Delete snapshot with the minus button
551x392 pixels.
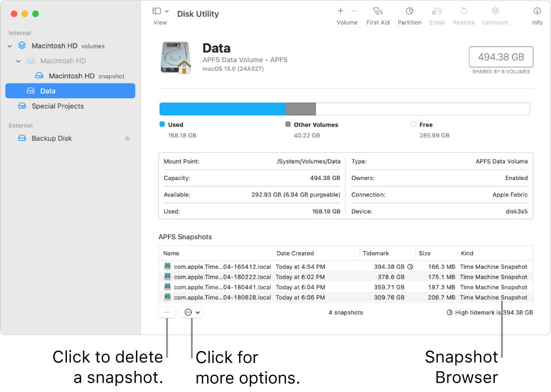coord(167,312)
